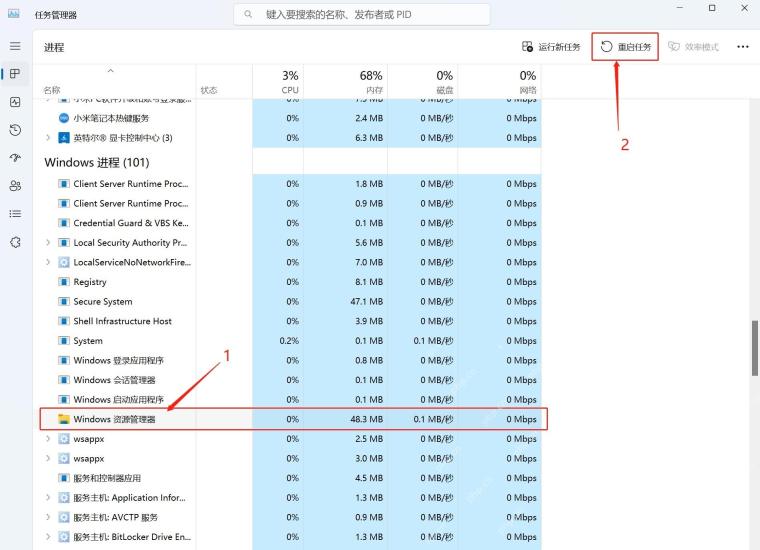The height and width of the screenshot is (550, 760).
Task: Open the Services sidebar icon
Action: tap(15, 242)
